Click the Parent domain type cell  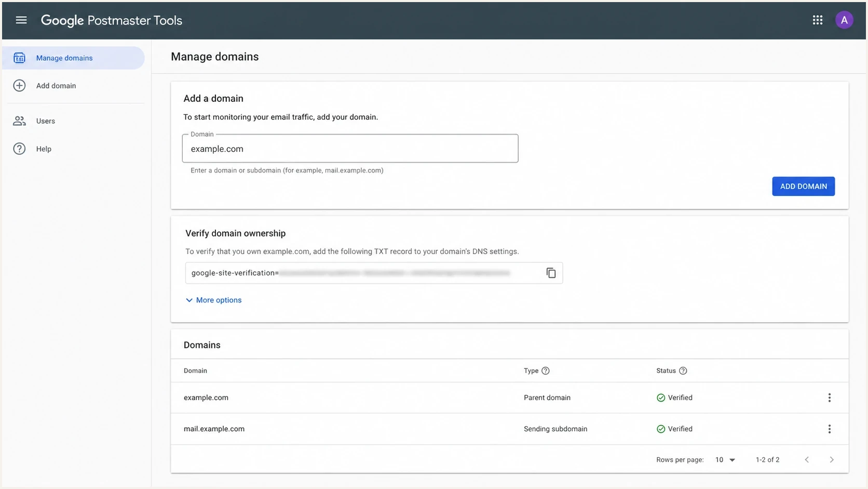point(547,398)
